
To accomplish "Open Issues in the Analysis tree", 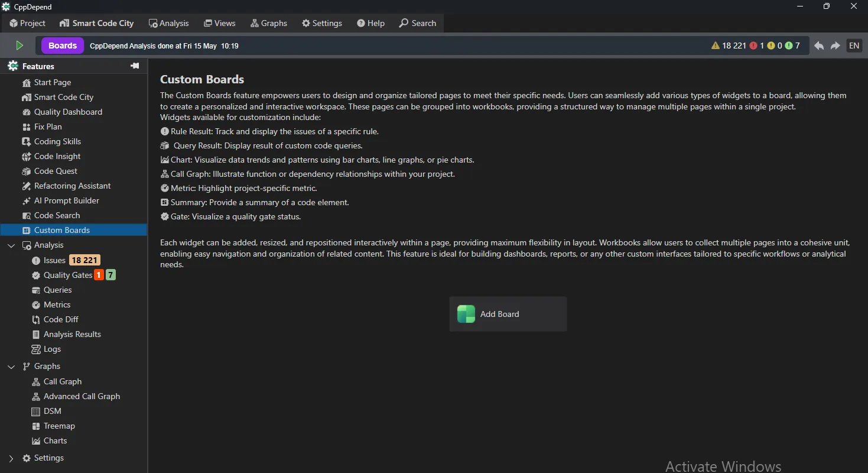I will coord(54,260).
